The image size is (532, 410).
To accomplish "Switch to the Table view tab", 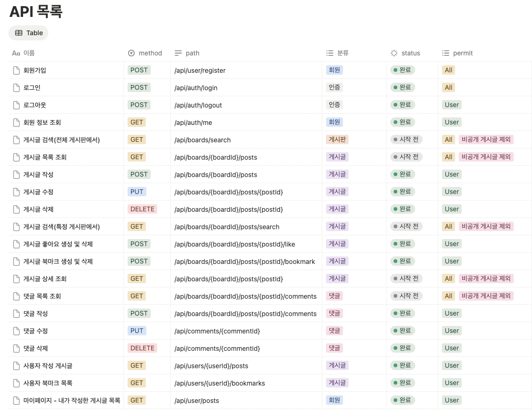I will pos(29,33).
